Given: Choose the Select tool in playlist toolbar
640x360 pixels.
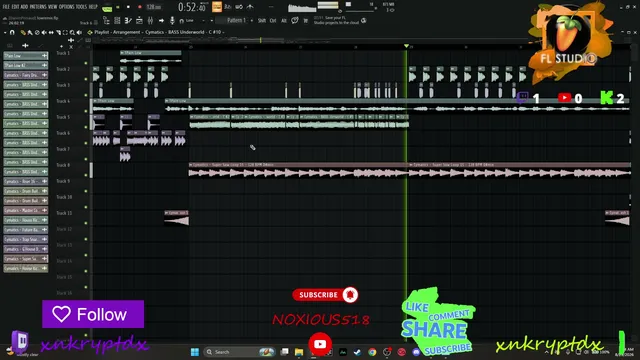Looking at the screenshot, I should 65,32.
